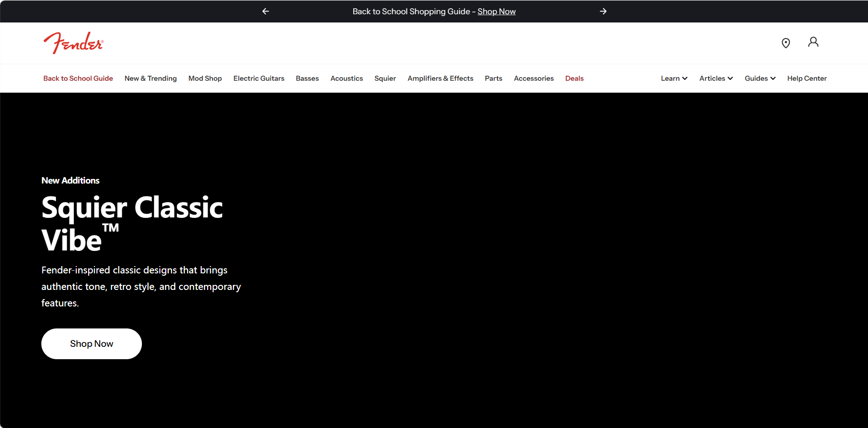The width and height of the screenshot is (868, 428).
Task: Select the Basses menu item
Action: click(x=307, y=78)
